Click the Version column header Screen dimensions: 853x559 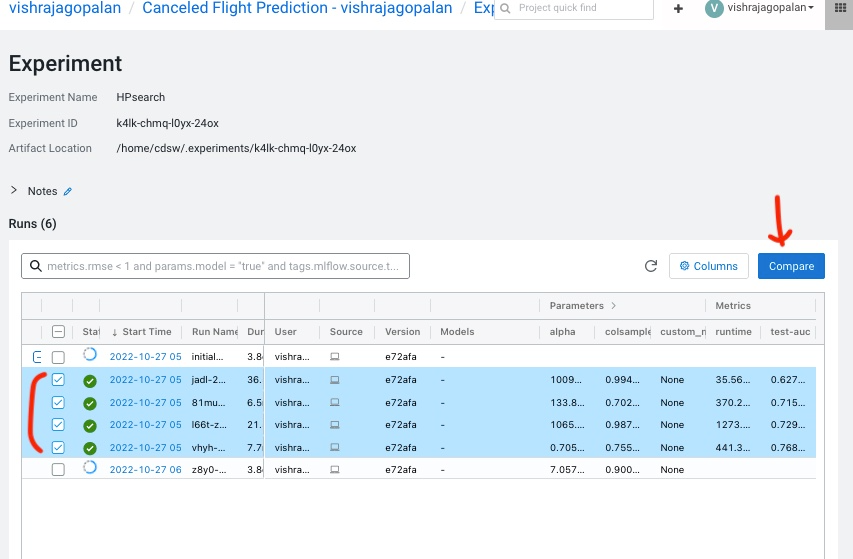pyautogui.click(x=403, y=332)
